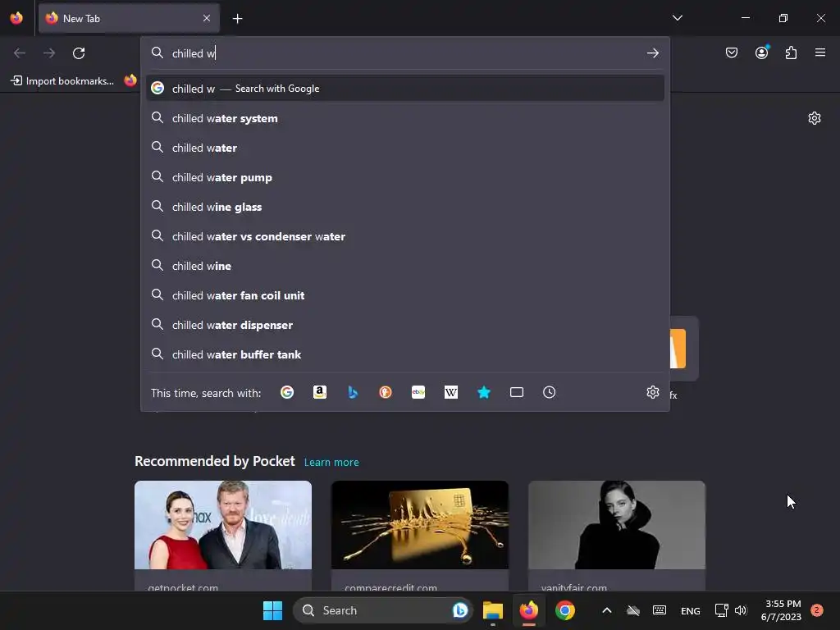Screen dimensions: 840x630
Task: Personalize new tab with gear icon
Action: 815,118
